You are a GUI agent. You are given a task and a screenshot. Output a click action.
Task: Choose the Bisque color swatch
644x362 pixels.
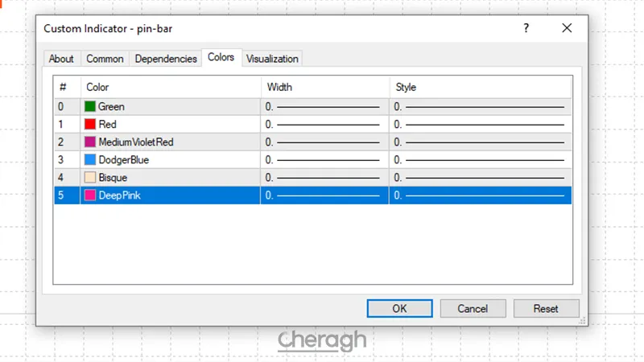tap(90, 177)
